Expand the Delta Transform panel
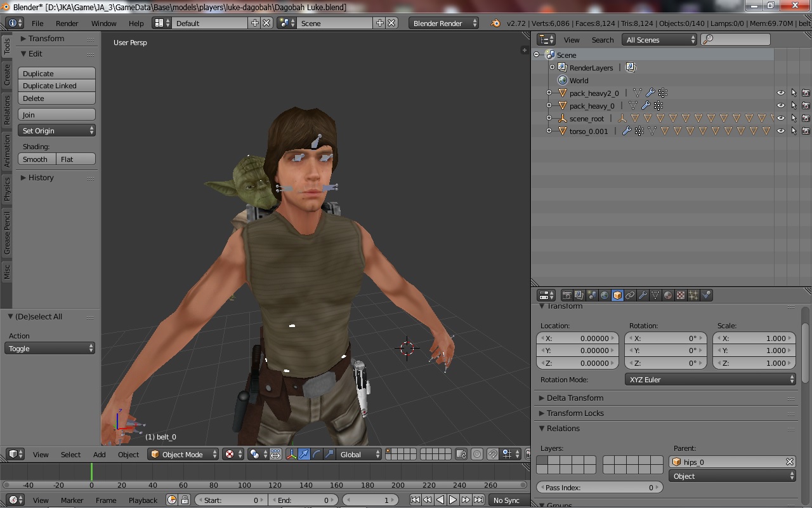The image size is (812, 508). tap(575, 398)
